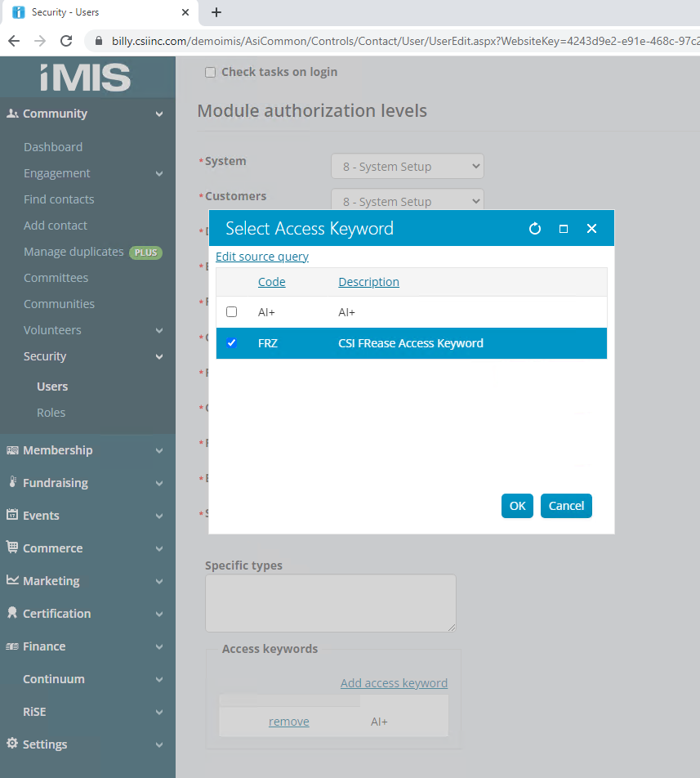Open a new browser tab

click(x=216, y=12)
